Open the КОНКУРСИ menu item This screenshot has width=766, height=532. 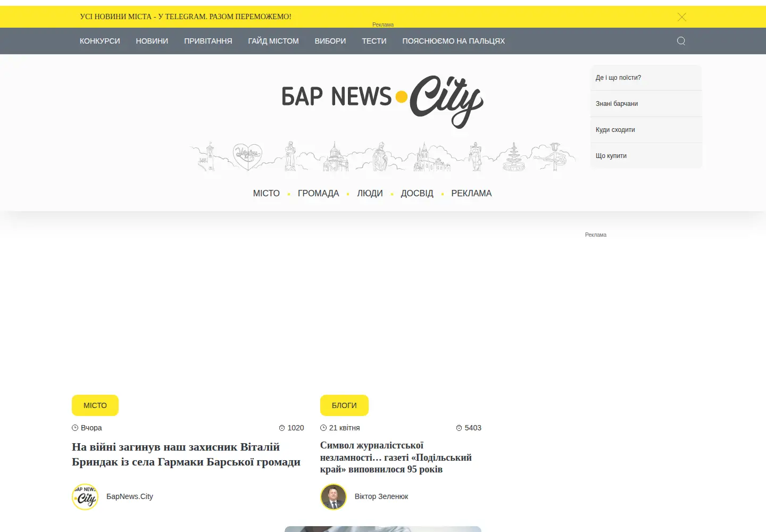click(100, 41)
